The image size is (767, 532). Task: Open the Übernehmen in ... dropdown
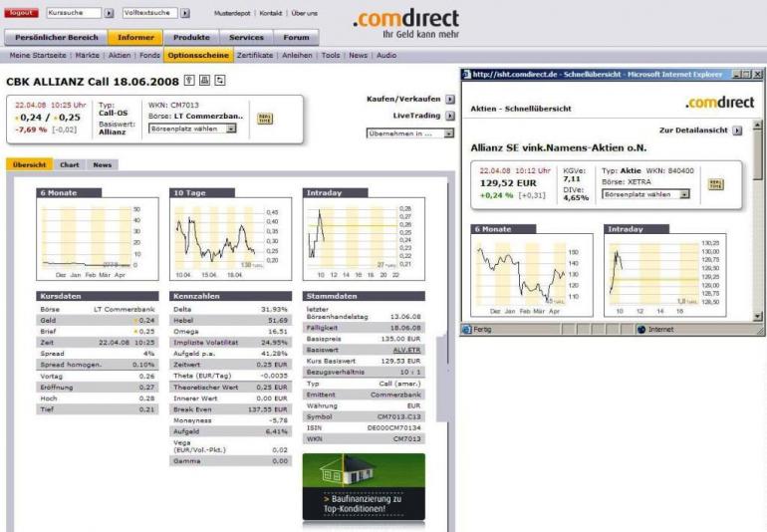point(410,133)
